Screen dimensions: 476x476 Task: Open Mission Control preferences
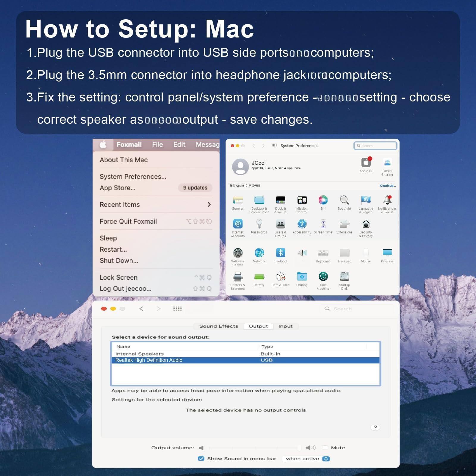pyautogui.click(x=302, y=200)
